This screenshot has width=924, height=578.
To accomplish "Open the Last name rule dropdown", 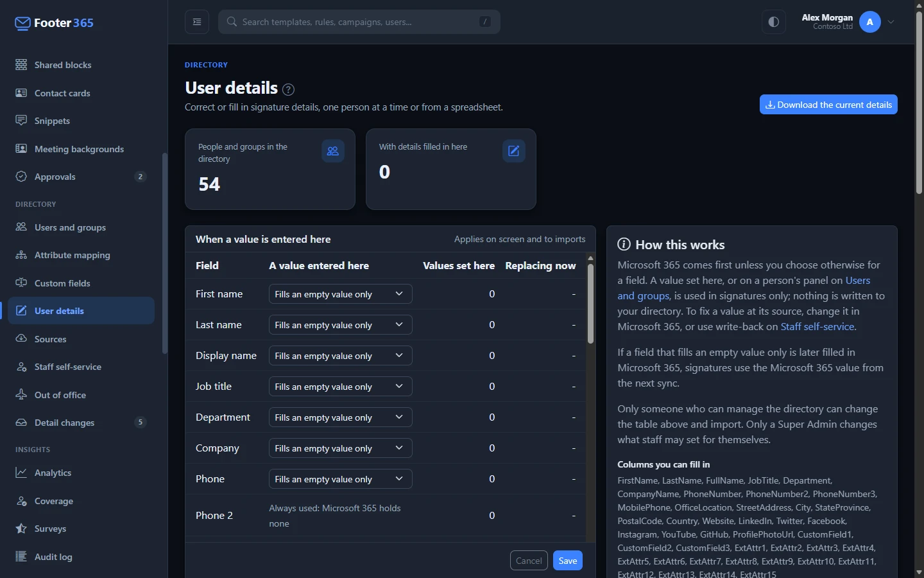I will [340, 325].
